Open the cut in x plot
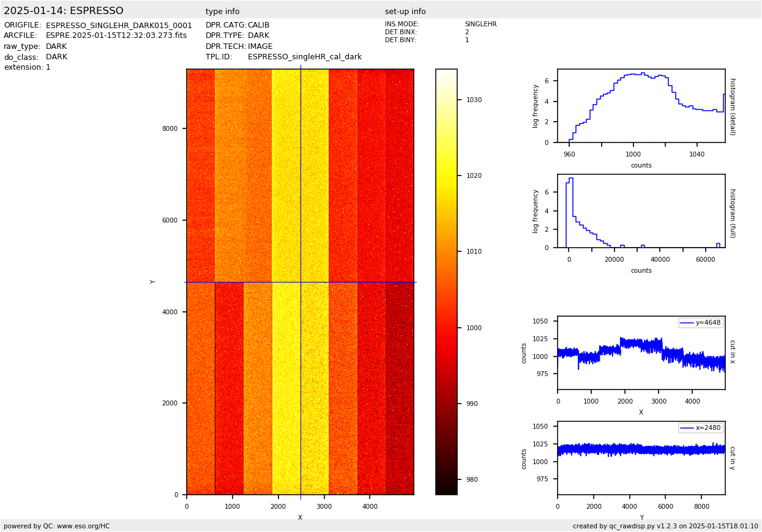The height and width of the screenshot is (532, 762). pyautogui.click(x=641, y=353)
